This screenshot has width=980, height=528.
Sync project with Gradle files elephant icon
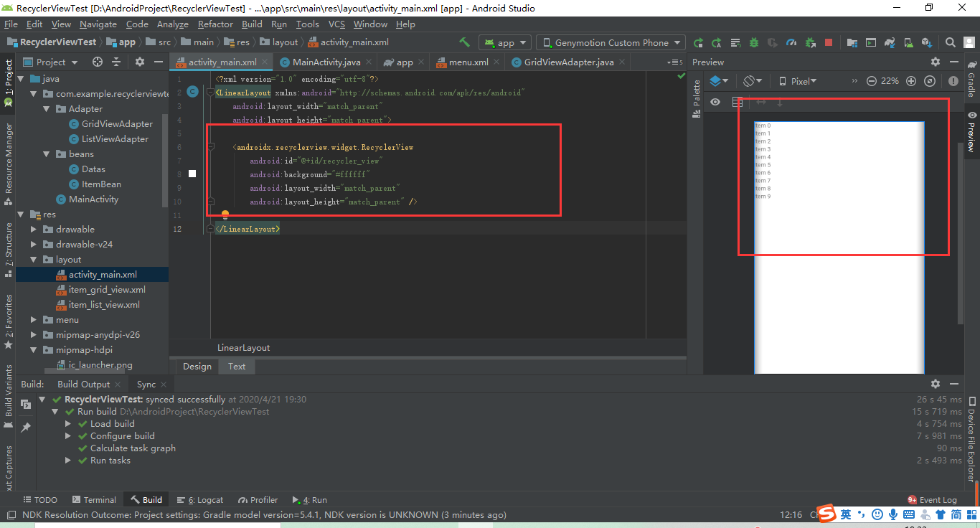[x=890, y=43]
